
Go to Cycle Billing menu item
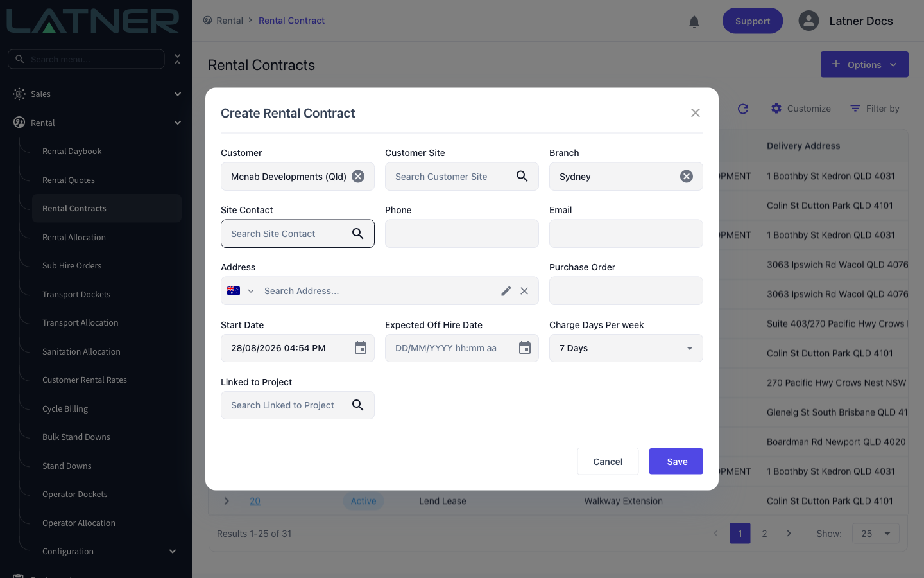(x=65, y=408)
